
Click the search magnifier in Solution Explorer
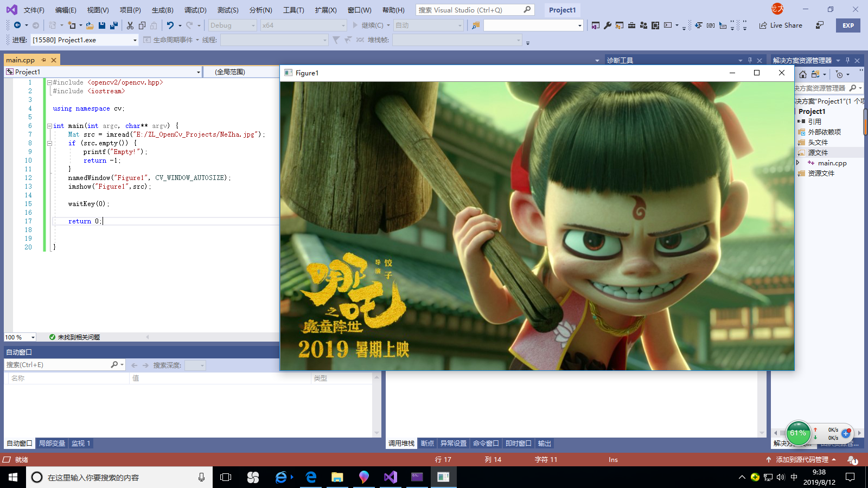(x=853, y=88)
